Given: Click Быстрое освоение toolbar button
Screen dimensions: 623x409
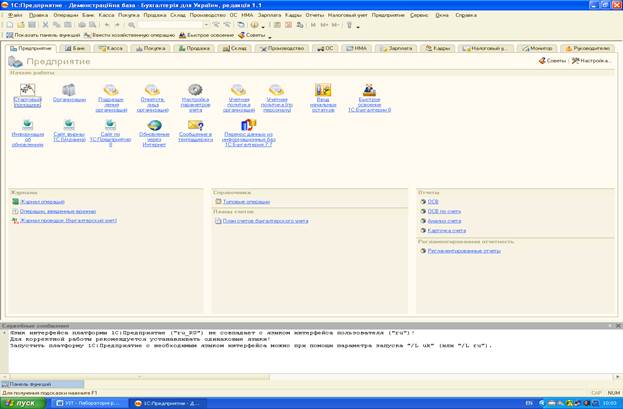Looking at the screenshot, I should pyautogui.click(x=206, y=35).
